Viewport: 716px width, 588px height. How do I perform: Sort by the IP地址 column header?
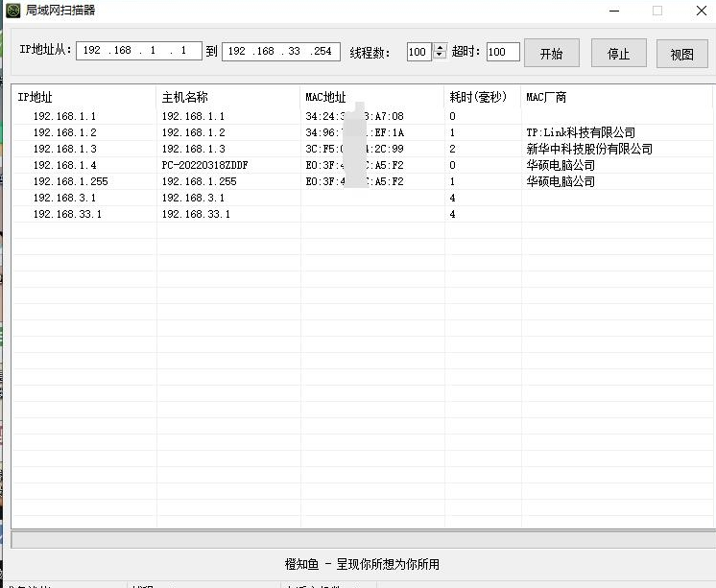(x=84, y=97)
